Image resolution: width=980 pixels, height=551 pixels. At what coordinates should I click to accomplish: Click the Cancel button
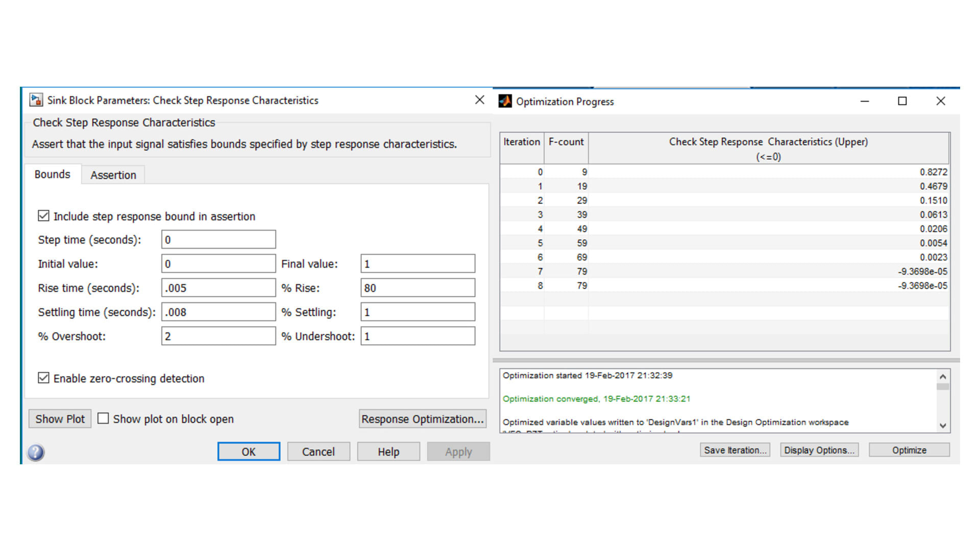pyautogui.click(x=318, y=452)
